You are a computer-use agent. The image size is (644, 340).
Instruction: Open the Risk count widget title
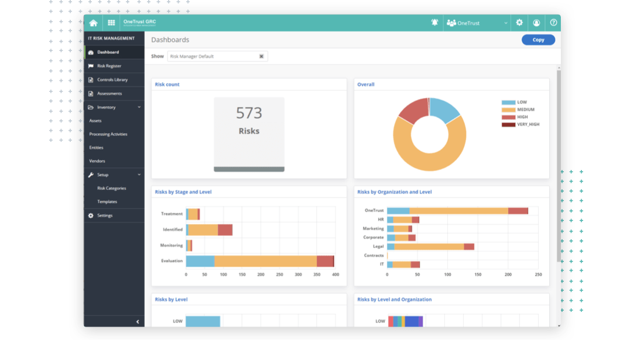167,84
